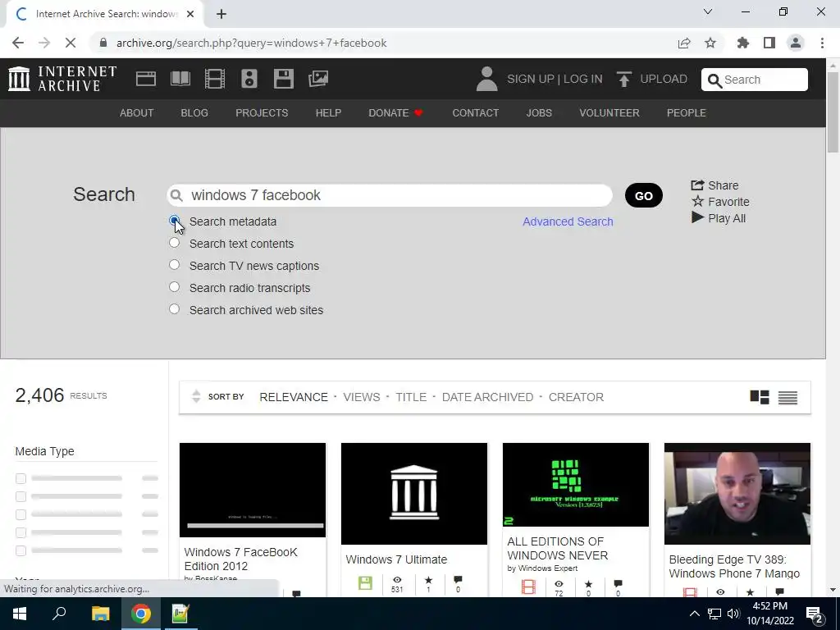Image resolution: width=840 pixels, height=630 pixels.
Task: Sort results by TITLE
Action: (411, 397)
